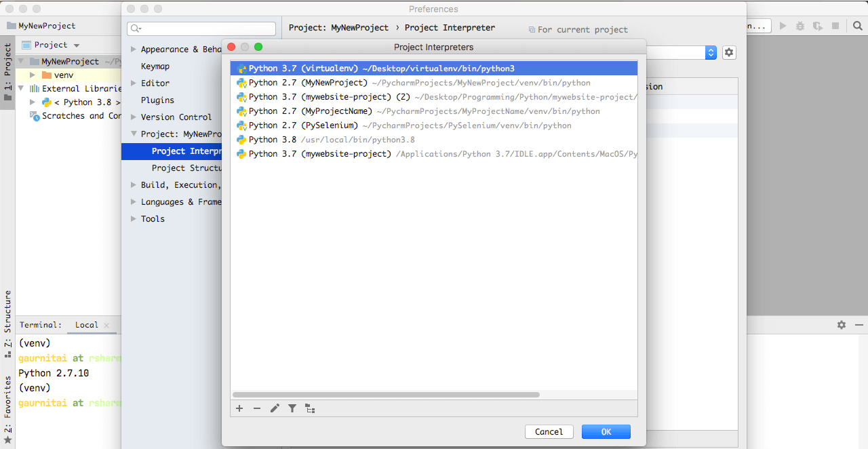Click Favorites star icon in left strip
868x449 pixels.
tap(7, 440)
